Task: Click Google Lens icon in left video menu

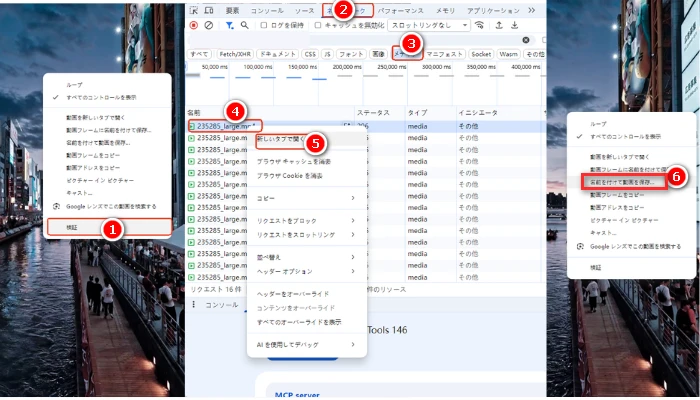Action: (x=56, y=206)
